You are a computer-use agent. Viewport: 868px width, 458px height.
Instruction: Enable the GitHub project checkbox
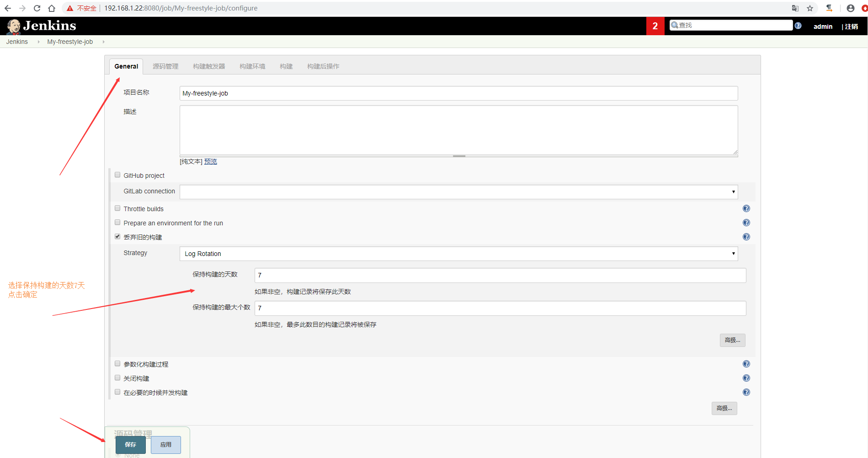(117, 175)
